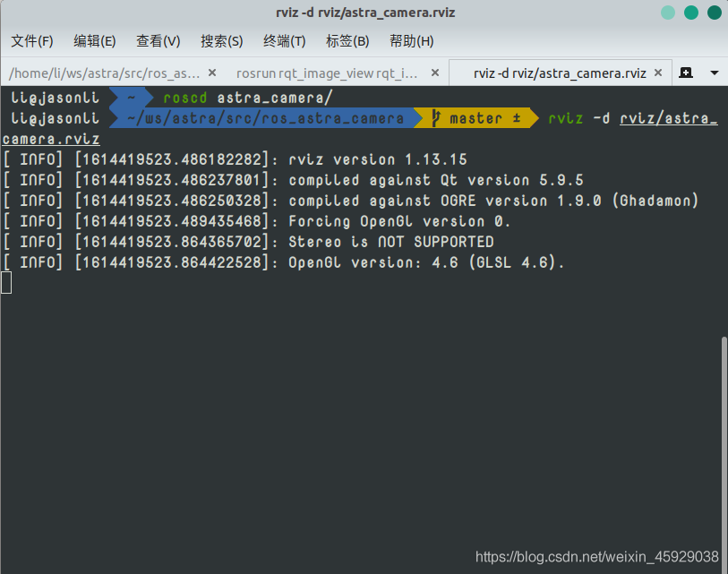Switch to the rosrun rqt_image_view tab
This screenshot has width=728, height=574.
[x=327, y=73]
